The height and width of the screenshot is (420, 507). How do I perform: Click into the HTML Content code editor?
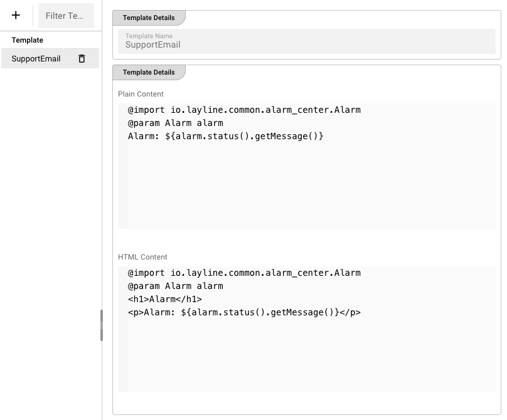point(307,329)
